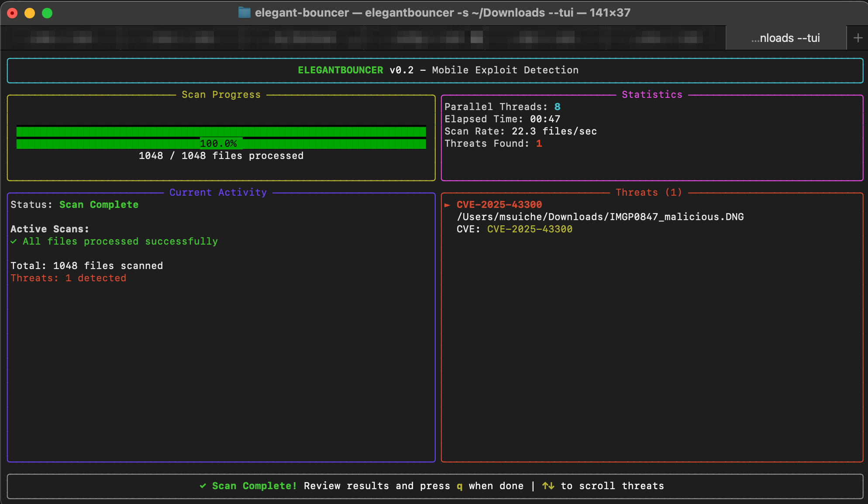Click the IMGP0847_malicious.DNG file path
This screenshot has width=868, height=504.
(601, 217)
